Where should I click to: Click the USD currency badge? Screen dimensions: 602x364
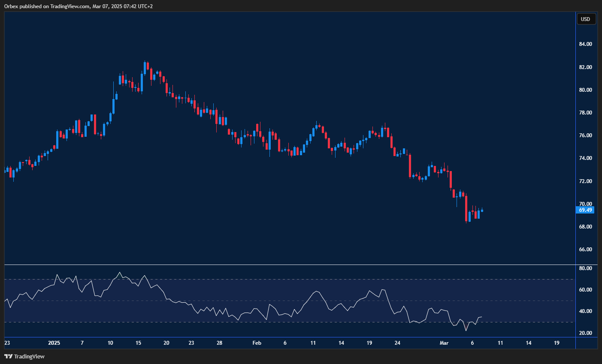tap(586, 19)
